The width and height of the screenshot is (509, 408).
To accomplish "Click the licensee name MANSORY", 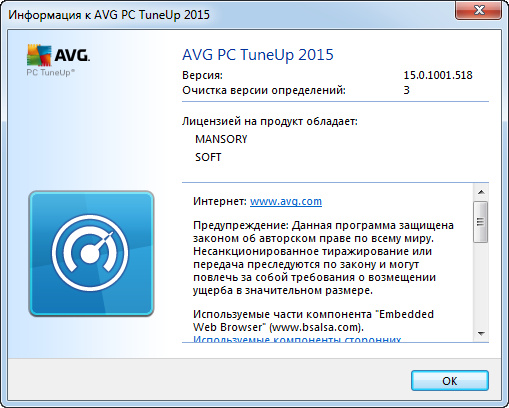I will [x=221, y=139].
